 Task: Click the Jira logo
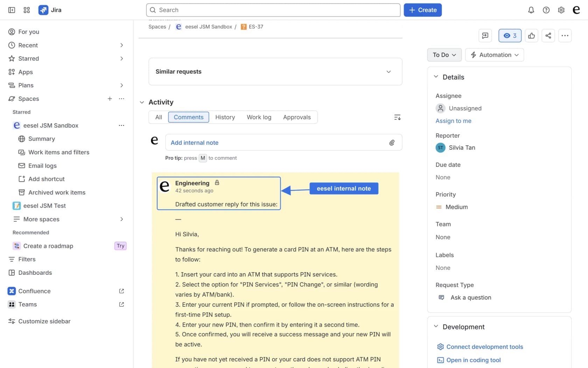[x=50, y=10]
